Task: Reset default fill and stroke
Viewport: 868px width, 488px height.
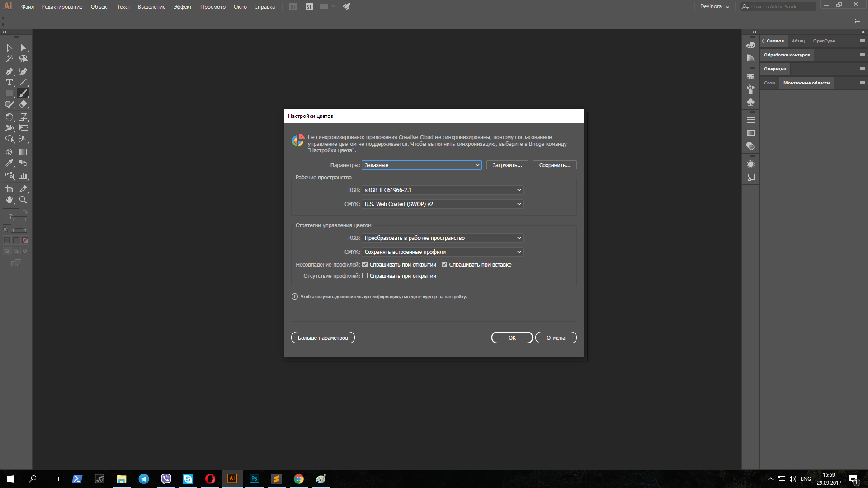Action: [x=5, y=230]
